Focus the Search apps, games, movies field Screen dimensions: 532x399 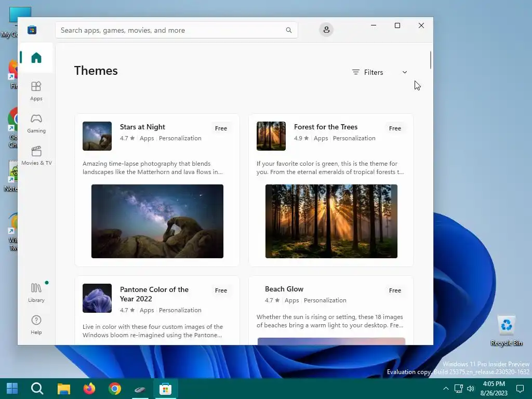tap(177, 30)
